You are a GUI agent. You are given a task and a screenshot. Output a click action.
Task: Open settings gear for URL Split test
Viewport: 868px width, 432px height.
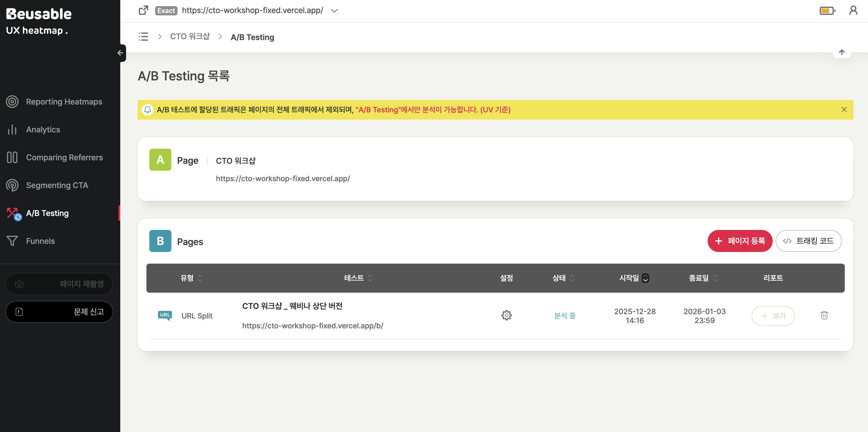[506, 315]
